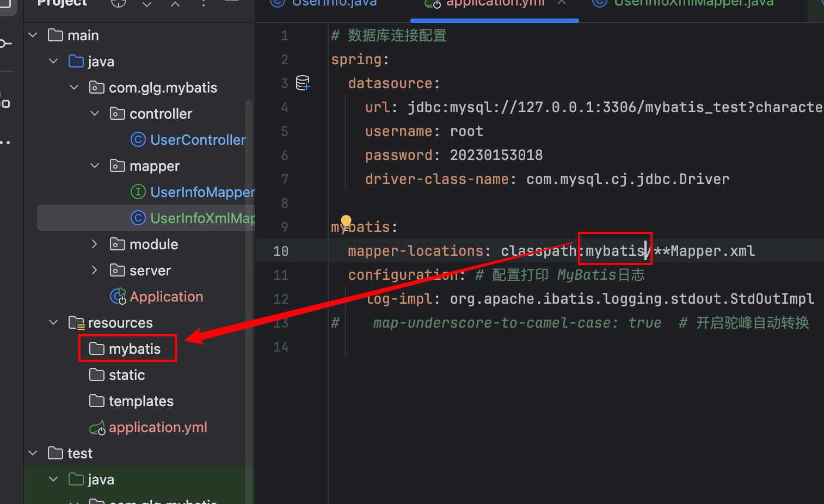Click the UserController class icon
Screen dimensions: 824x504
(x=138, y=140)
